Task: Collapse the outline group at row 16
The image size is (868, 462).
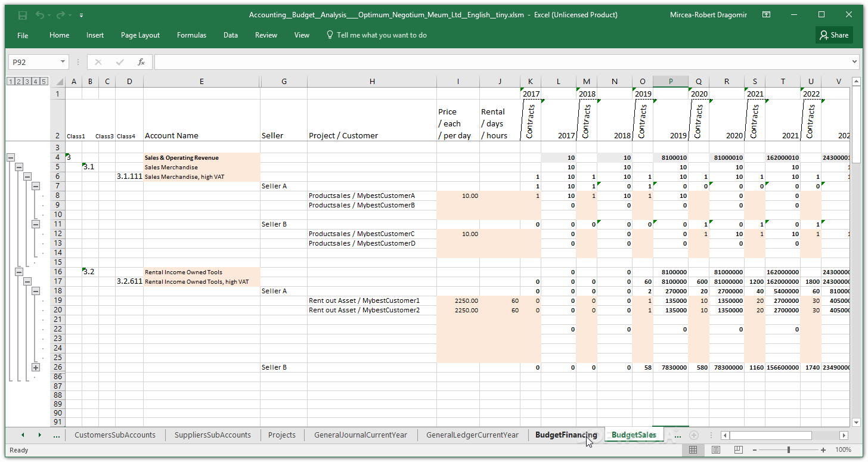Action: click(x=18, y=272)
